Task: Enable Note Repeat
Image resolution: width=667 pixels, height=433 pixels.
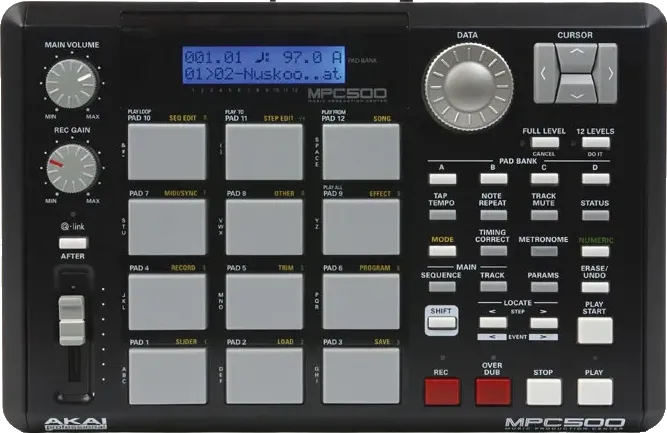Action: click(x=493, y=215)
